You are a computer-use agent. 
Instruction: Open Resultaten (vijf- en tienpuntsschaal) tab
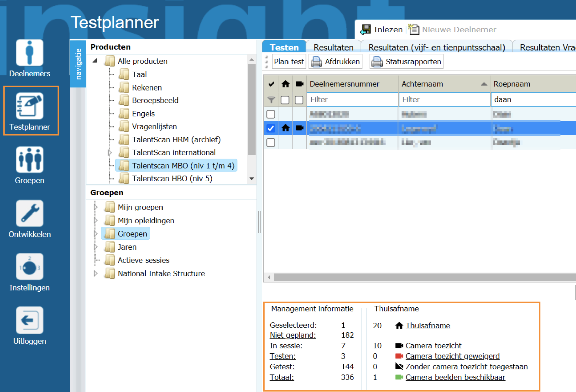[437, 47]
